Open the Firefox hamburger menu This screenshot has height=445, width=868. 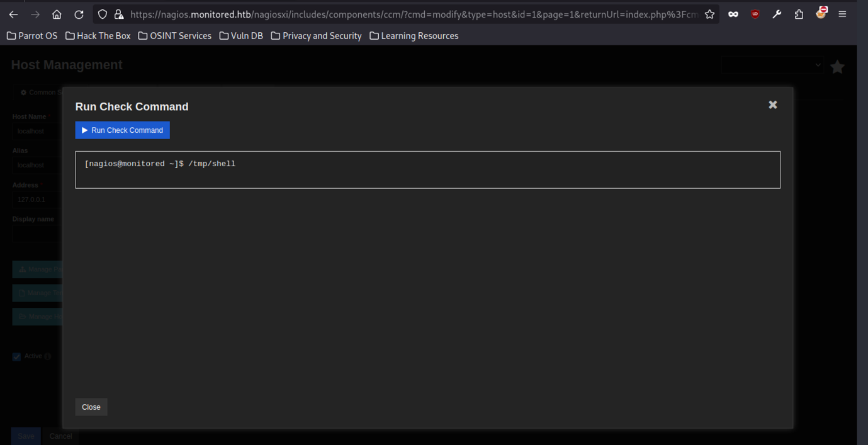point(842,14)
